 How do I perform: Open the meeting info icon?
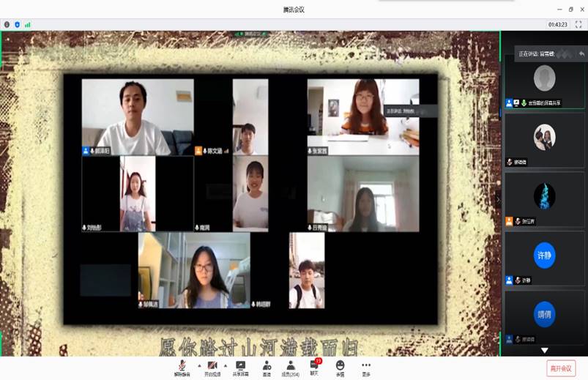point(7,24)
